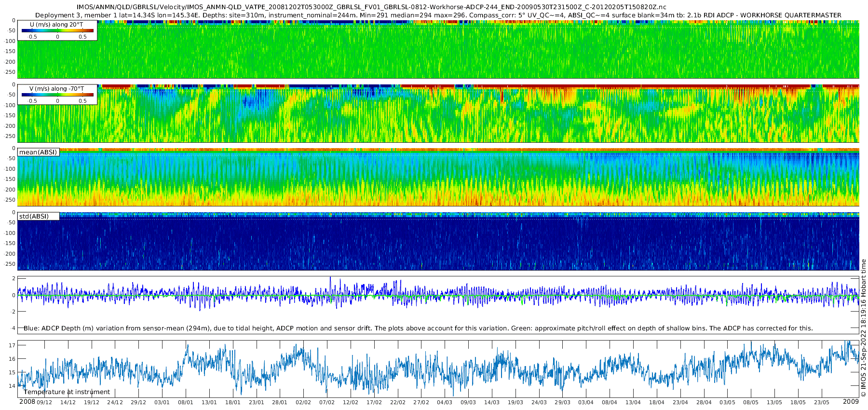
Task: Click the 14/12 date tick on time axis
Action: [68, 402]
